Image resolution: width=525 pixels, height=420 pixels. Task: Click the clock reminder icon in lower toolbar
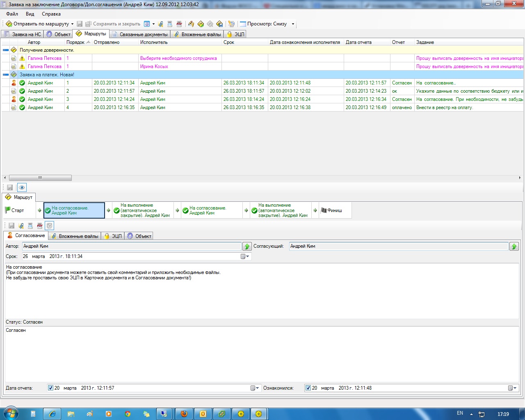tap(50, 226)
